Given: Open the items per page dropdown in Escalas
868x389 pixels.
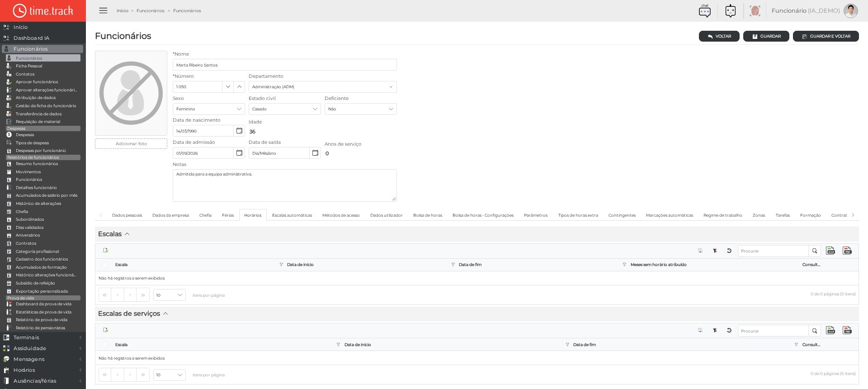Looking at the screenshot, I should (x=169, y=295).
